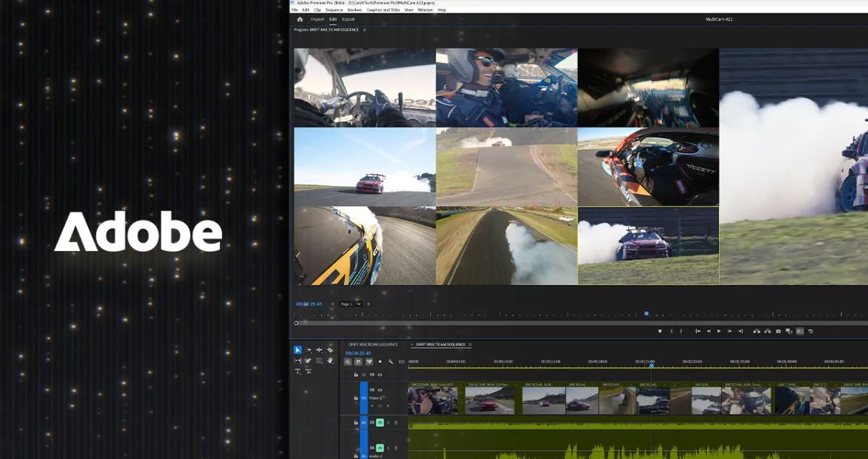Toggle V1 track output eye icon
868x459 pixels.
coord(381,390)
